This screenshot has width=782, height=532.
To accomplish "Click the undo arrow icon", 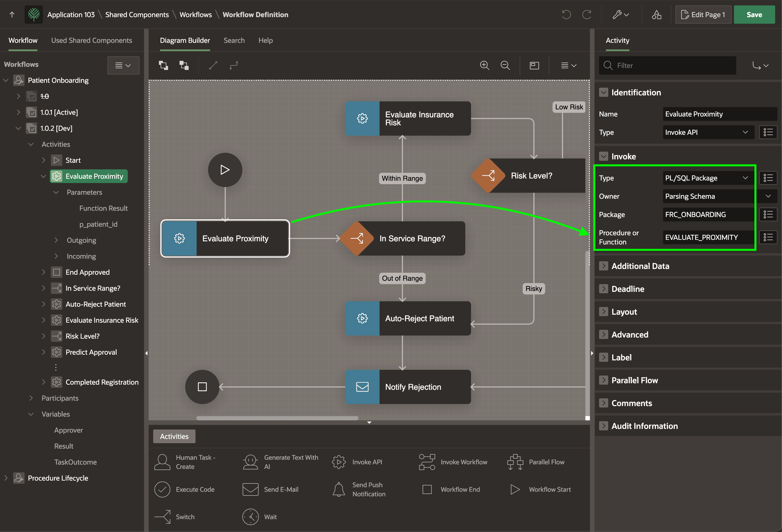I will tap(566, 15).
